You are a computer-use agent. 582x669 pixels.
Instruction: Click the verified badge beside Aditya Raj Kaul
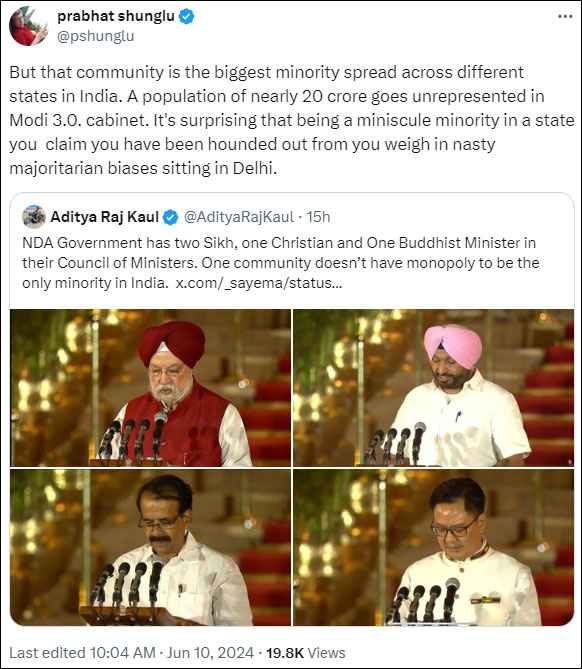171,217
